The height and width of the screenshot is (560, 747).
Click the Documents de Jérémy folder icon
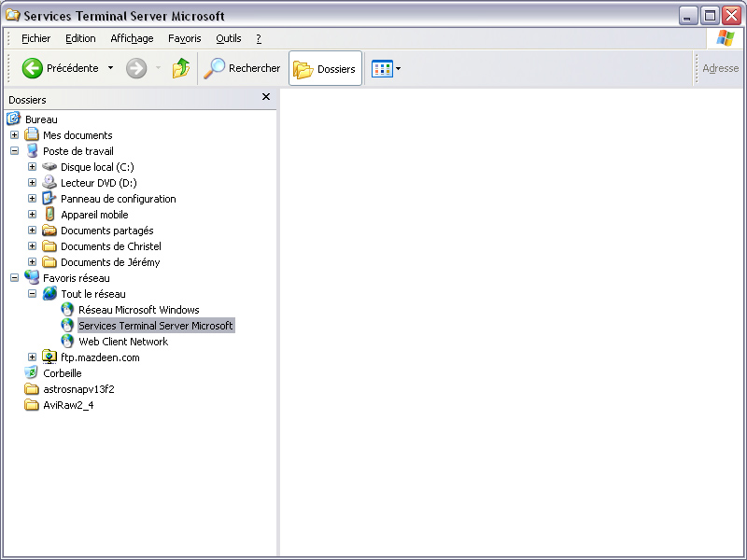(49, 262)
